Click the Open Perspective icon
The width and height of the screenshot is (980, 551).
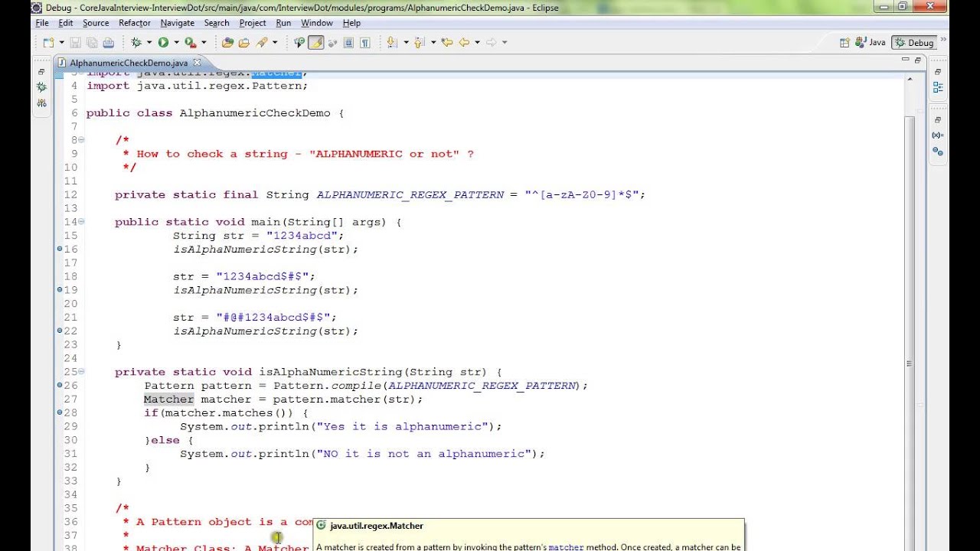tap(845, 43)
